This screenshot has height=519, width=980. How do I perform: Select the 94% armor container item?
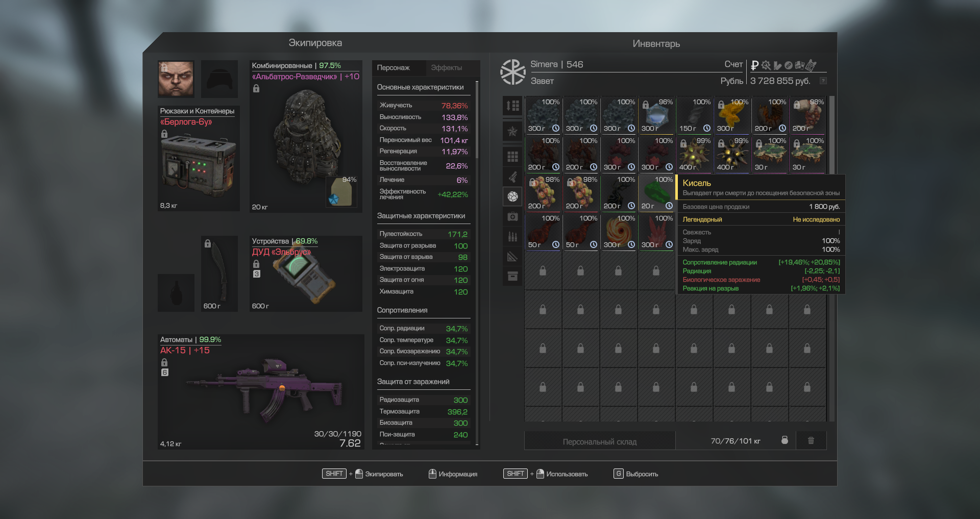tap(341, 191)
